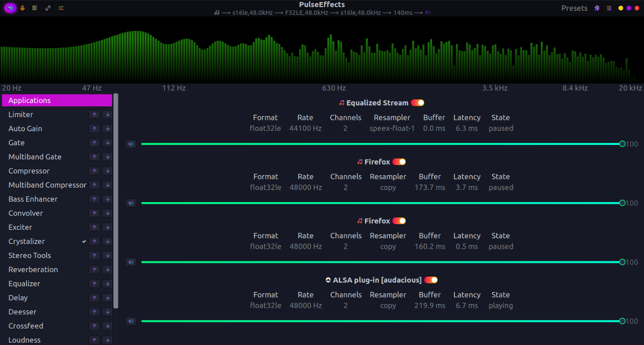
Task: Click the purple maximize window dot
Action: (629, 8)
